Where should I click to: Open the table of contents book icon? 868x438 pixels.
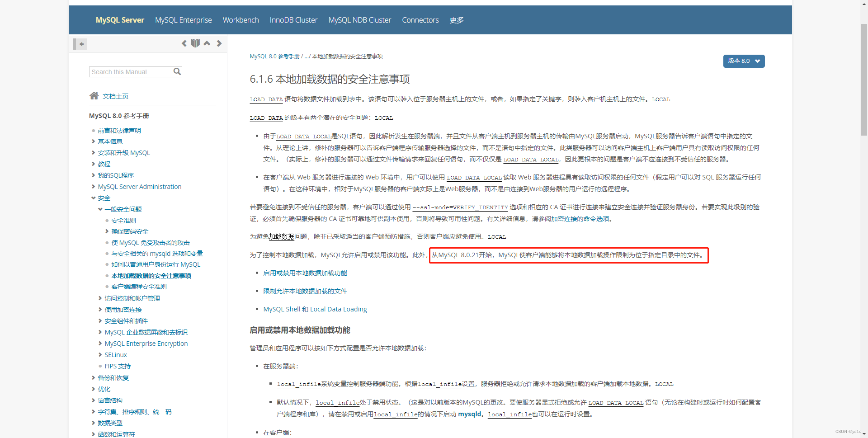[x=195, y=43]
